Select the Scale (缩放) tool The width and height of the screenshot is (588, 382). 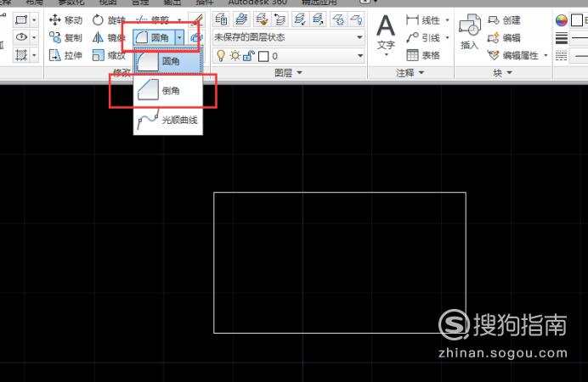109,55
